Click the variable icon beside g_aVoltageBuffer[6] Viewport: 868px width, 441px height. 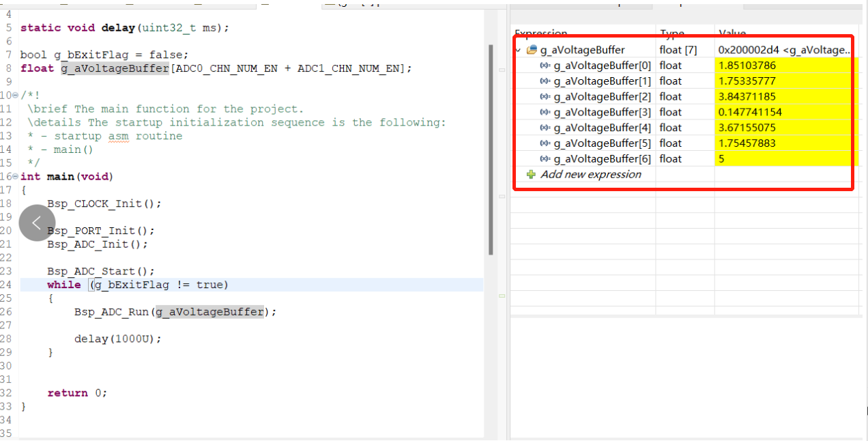point(545,159)
